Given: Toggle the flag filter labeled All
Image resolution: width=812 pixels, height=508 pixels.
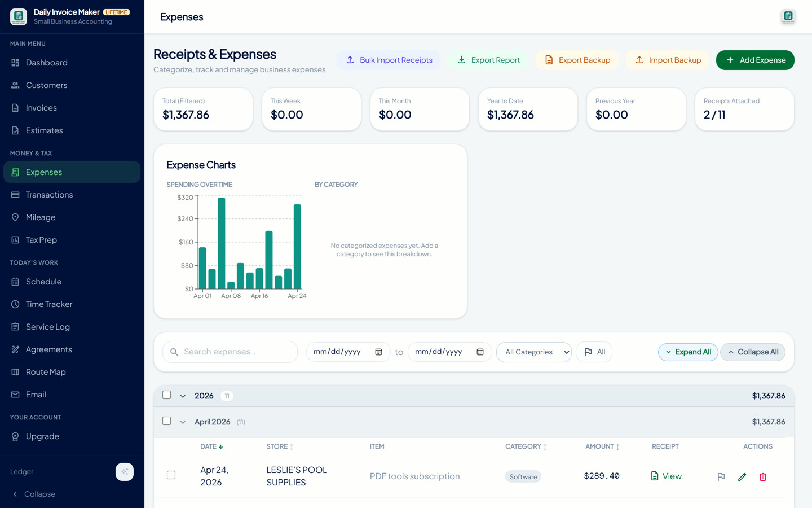Looking at the screenshot, I should tap(594, 352).
